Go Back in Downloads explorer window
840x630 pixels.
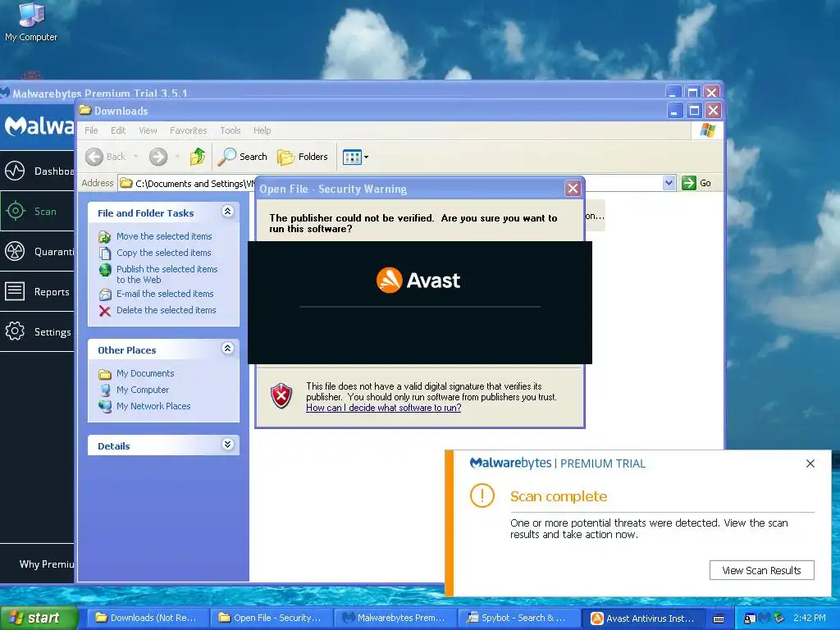106,157
